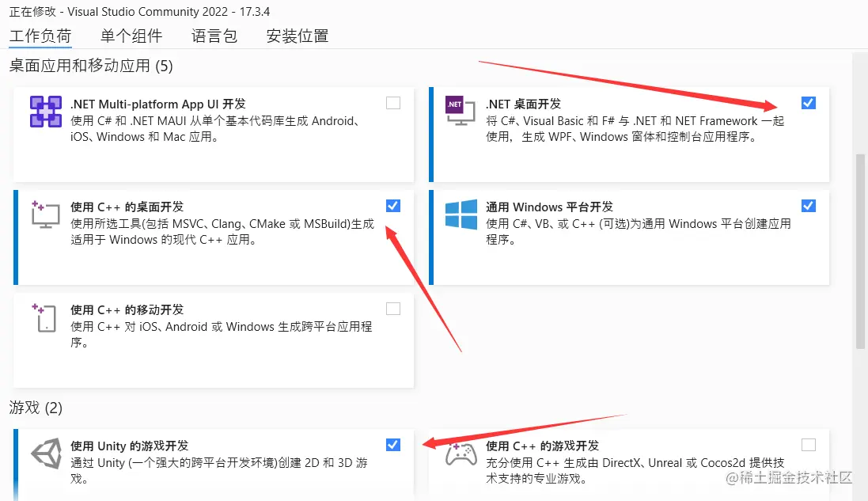Open the 语言包 tab
The image size is (868, 501).
click(214, 36)
